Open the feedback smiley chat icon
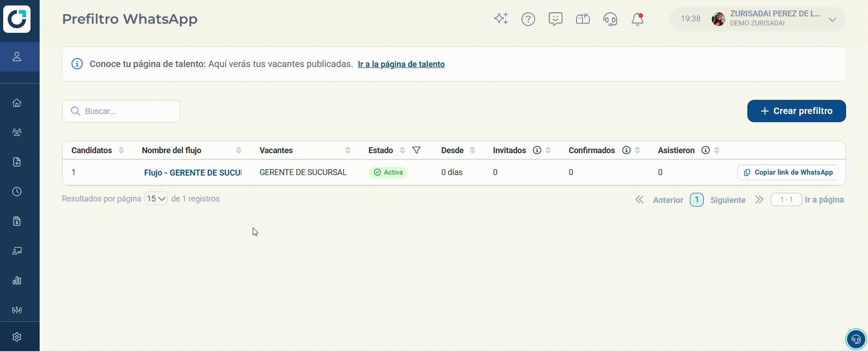The height and width of the screenshot is (352, 868). tap(556, 19)
